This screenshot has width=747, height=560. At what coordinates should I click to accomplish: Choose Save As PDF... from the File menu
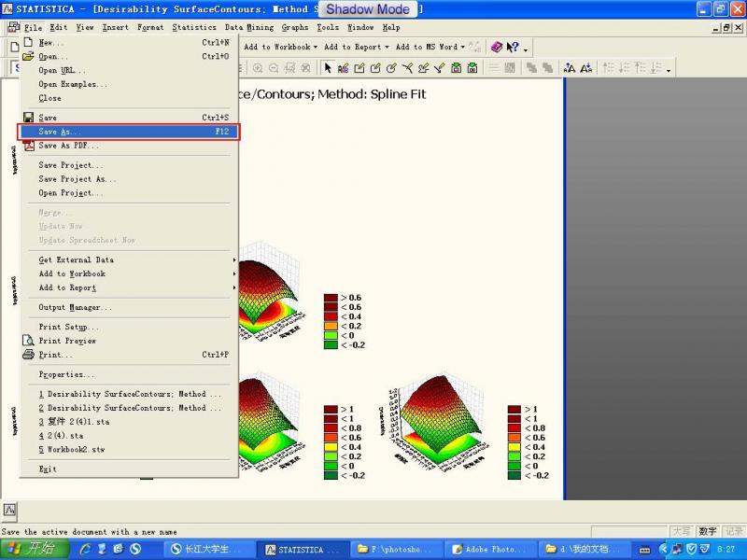coord(129,146)
